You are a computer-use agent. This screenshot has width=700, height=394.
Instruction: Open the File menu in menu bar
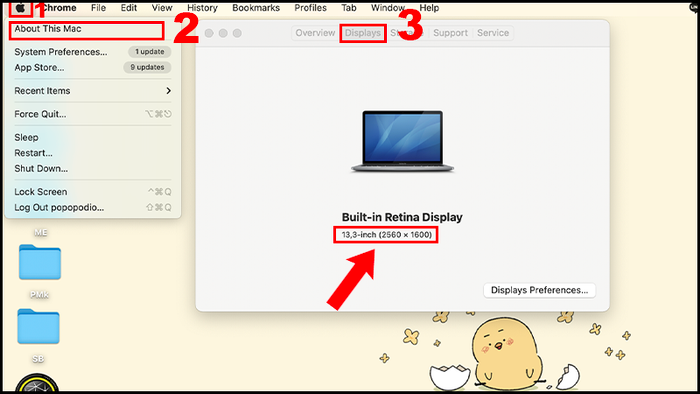pyautogui.click(x=98, y=8)
